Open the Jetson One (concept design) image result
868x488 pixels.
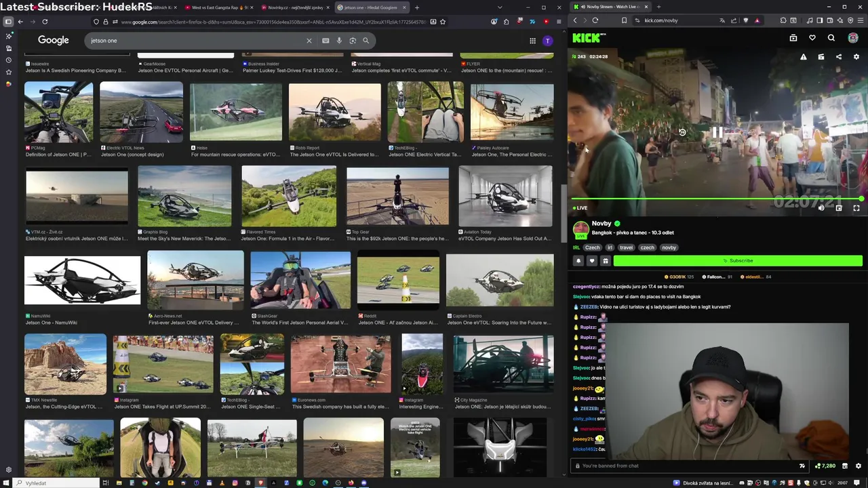tap(141, 112)
